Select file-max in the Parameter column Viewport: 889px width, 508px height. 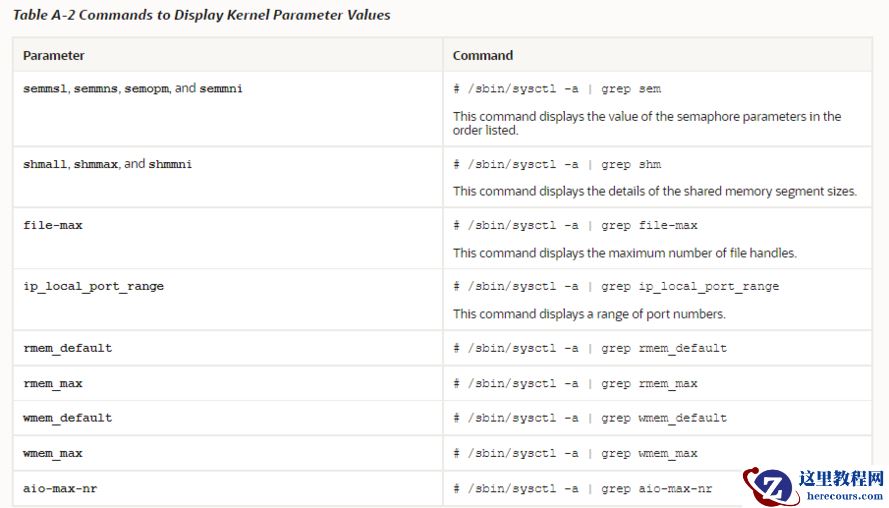53,225
